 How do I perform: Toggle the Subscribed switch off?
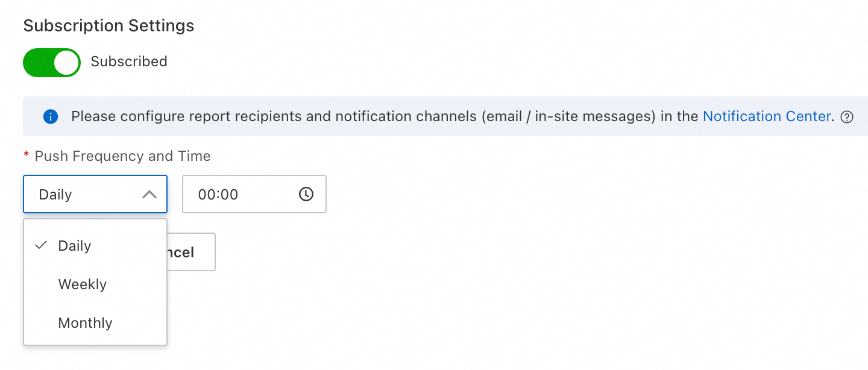(52, 63)
